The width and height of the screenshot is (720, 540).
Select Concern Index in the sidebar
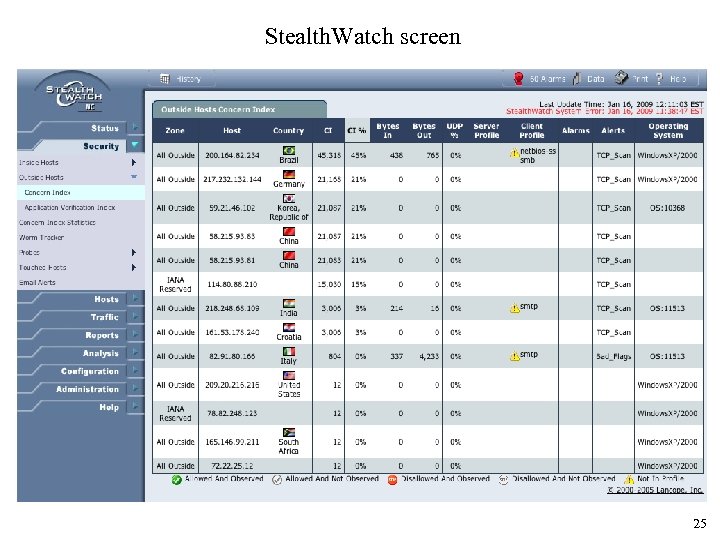pyautogui.click(x=47, y=192)
